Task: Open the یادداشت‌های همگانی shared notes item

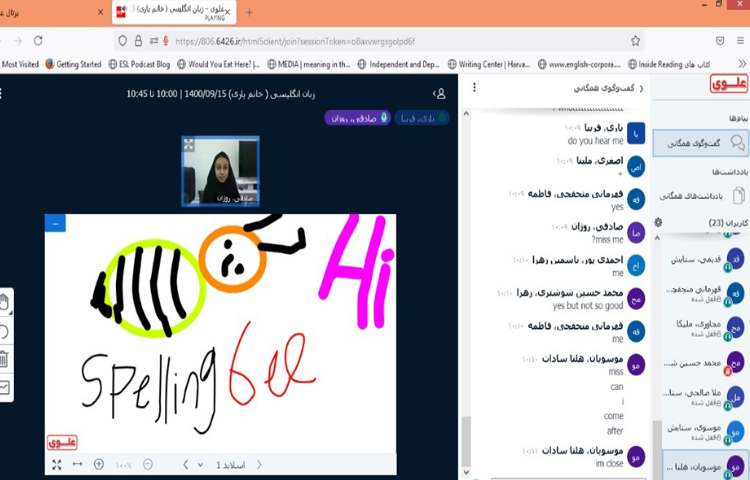Action: point(700,196)
